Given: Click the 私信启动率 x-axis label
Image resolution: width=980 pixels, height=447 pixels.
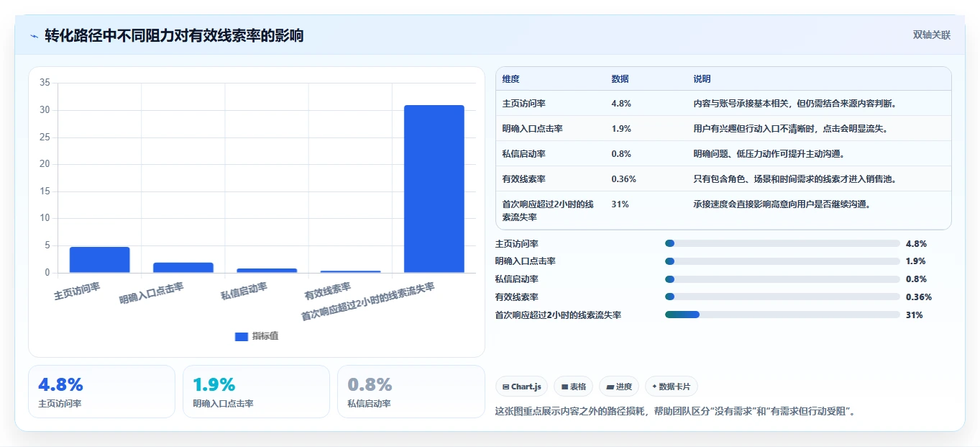Looking at the screenshot, I should [244, 291].
